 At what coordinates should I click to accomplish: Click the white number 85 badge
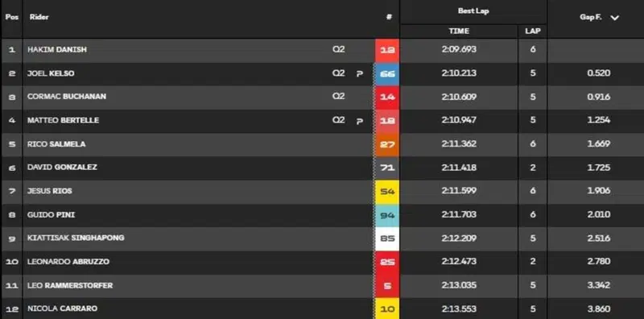(x=387, y=238)
